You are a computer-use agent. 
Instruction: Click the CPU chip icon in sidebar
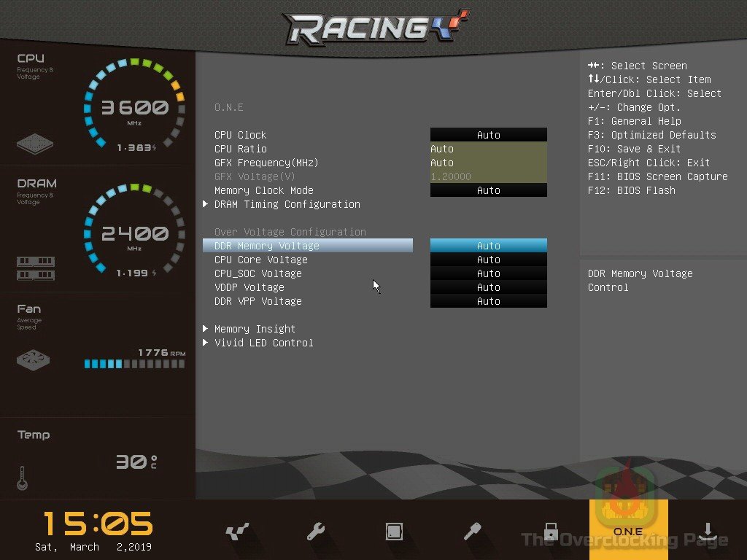[35, 143]
